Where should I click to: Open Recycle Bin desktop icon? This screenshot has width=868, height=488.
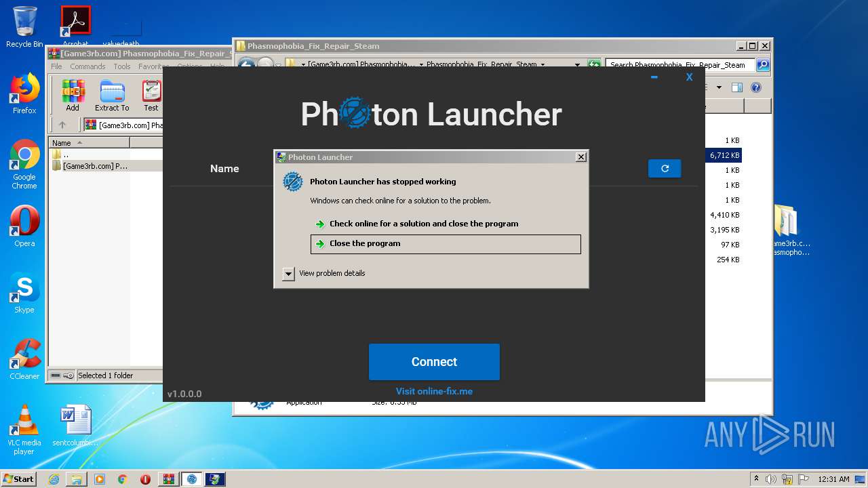24,27
